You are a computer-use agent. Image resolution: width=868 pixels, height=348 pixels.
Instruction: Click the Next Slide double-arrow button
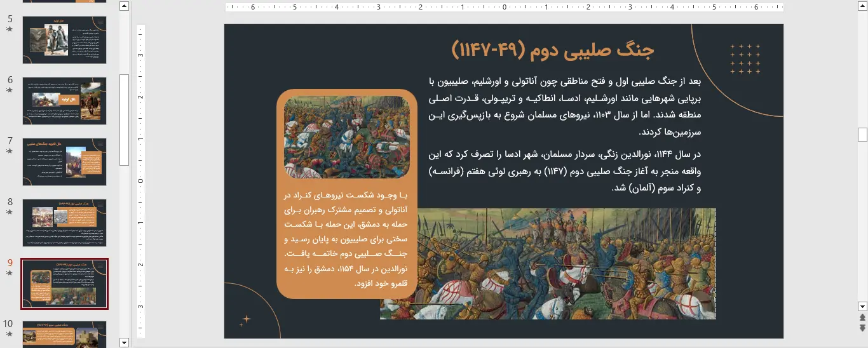click(862, 328)
